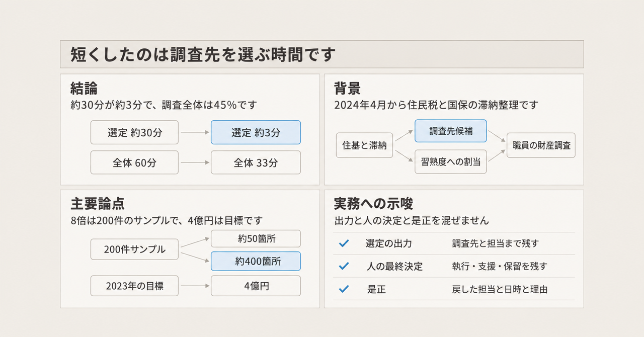Image resolution: width=644 pixels, height=337 pixels.
Task: Click the subtitle 2024年4月から住民税と国保の滞納整理です
Action: click(436, 105)
